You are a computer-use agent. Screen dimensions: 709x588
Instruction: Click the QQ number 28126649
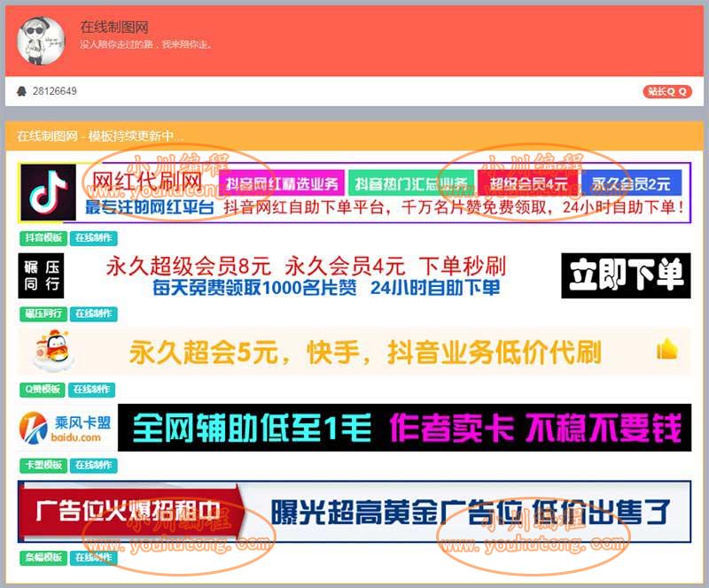tap(55, 91)
